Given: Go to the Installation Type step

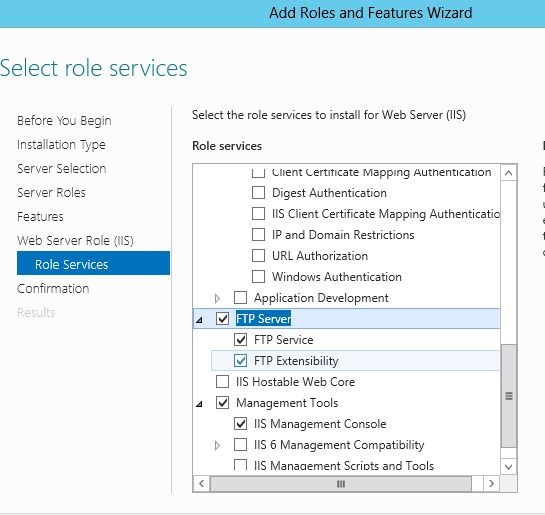Looking at the screenshot, I should [61, 145].
